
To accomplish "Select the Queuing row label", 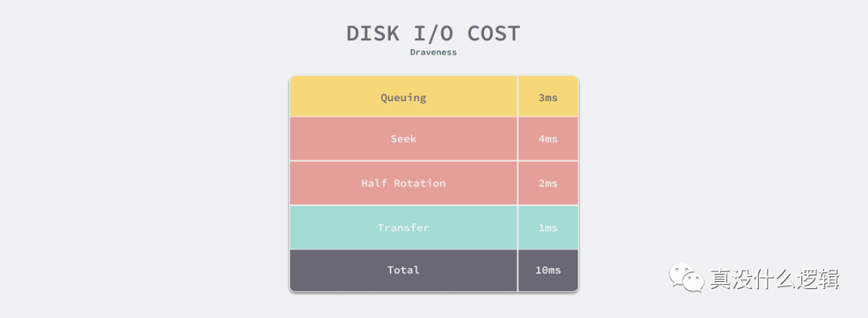I will (403, 98).
